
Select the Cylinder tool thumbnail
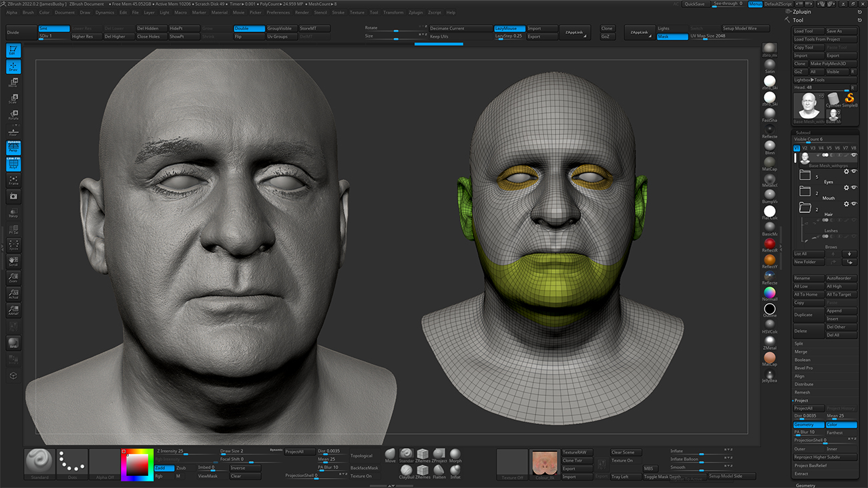coord(833,99)
